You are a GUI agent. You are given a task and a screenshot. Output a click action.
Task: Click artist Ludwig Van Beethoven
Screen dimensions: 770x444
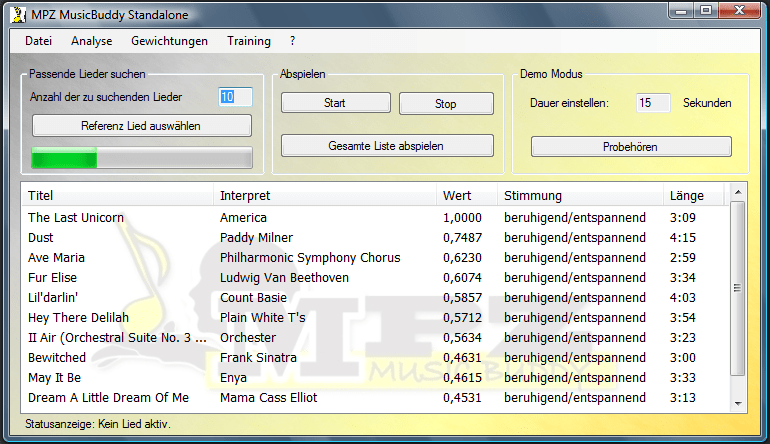pyautogui.click(x=284, y=278)
